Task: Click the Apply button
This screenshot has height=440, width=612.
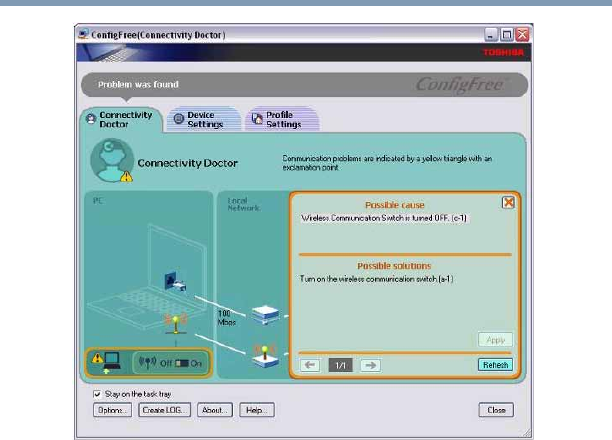Action: (x=494, y=340)
